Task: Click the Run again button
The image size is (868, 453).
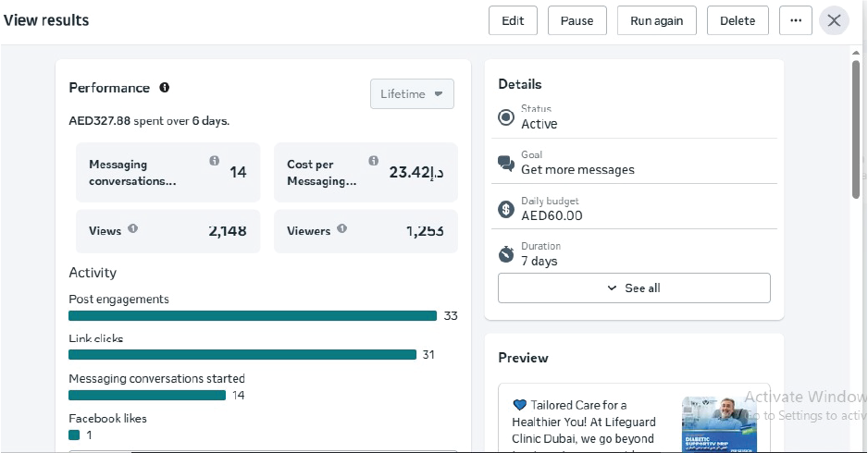Action: [x=656, y=20]
